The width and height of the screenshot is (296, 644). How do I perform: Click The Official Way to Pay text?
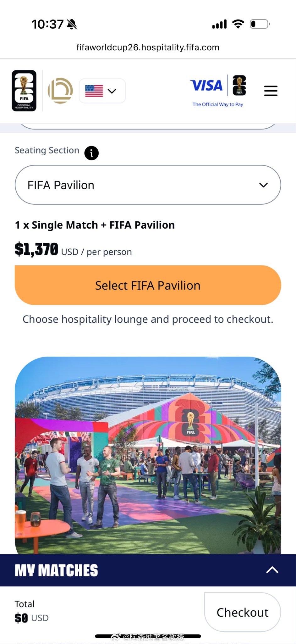(218, 104)
